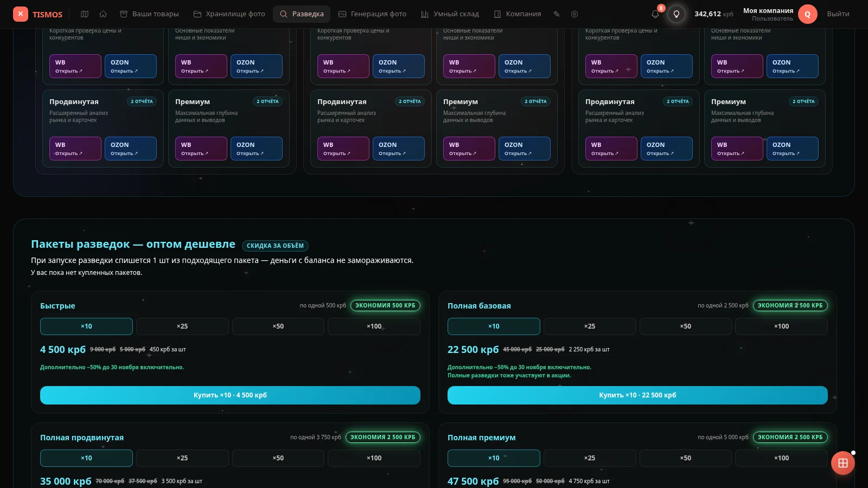
Task: Open the settings gear icon
Action: coord(575,14)
